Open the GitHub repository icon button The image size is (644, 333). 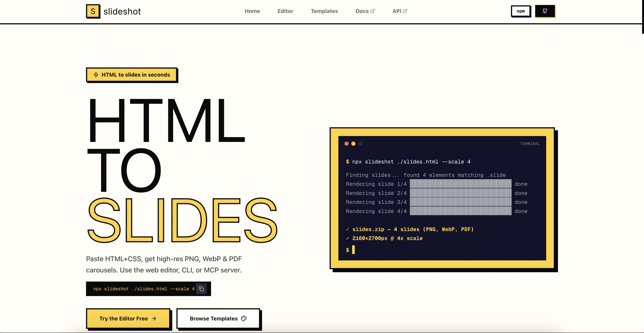(x=545, y=11)
